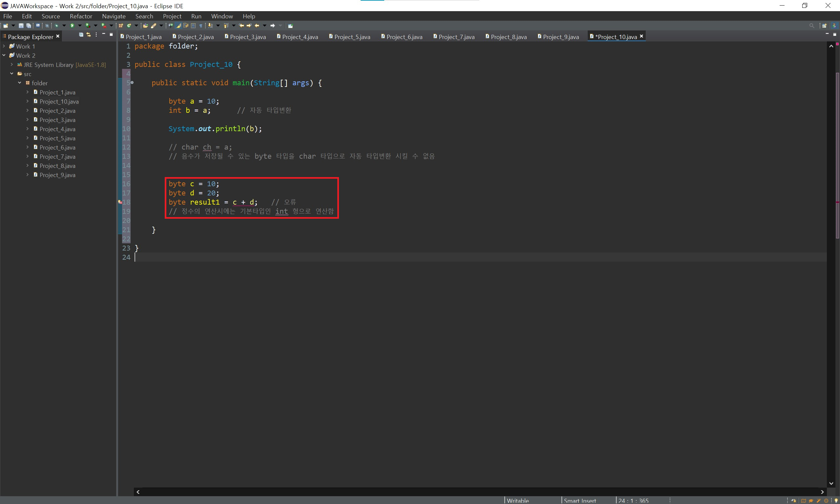Toggle Show Whitespace Characters pilcrow icon

pyautogui.click(x=201, y=26)
